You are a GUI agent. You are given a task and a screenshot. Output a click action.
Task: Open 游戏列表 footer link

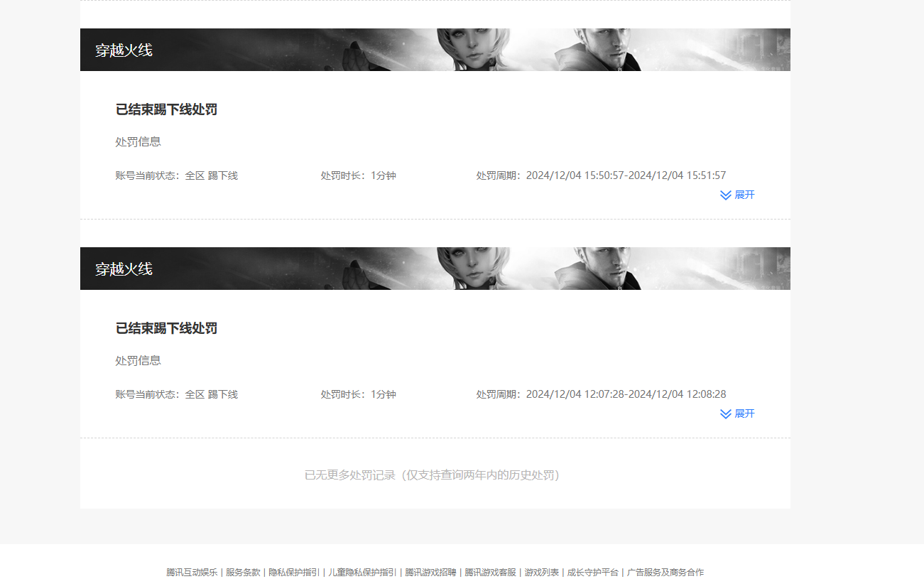click(541, 572)
